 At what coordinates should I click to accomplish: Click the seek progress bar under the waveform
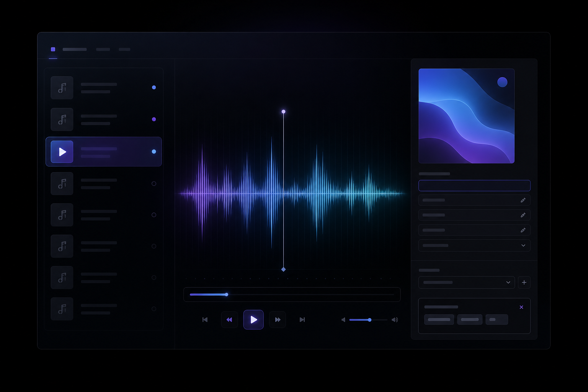tap(292, 295)
